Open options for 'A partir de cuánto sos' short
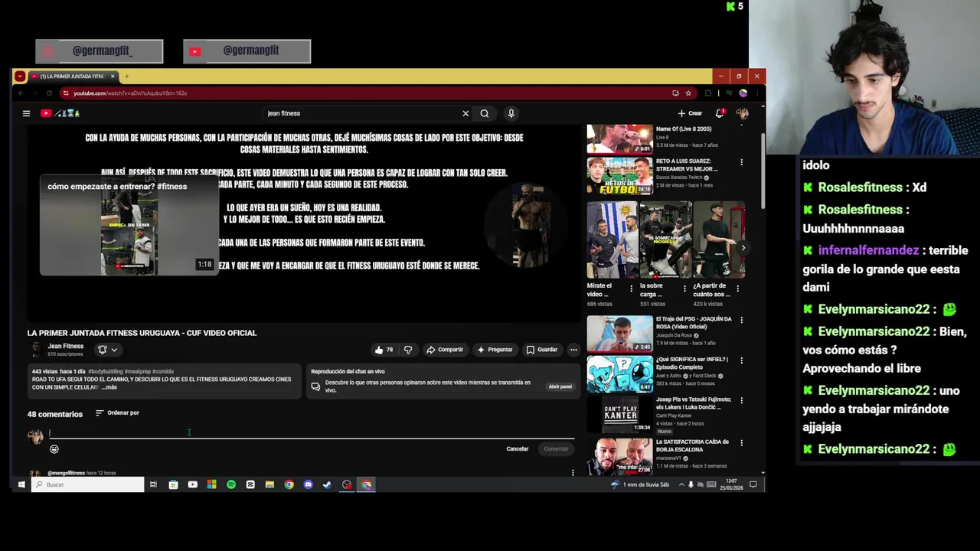The image size is (980, 551). (x=738, y=289)
